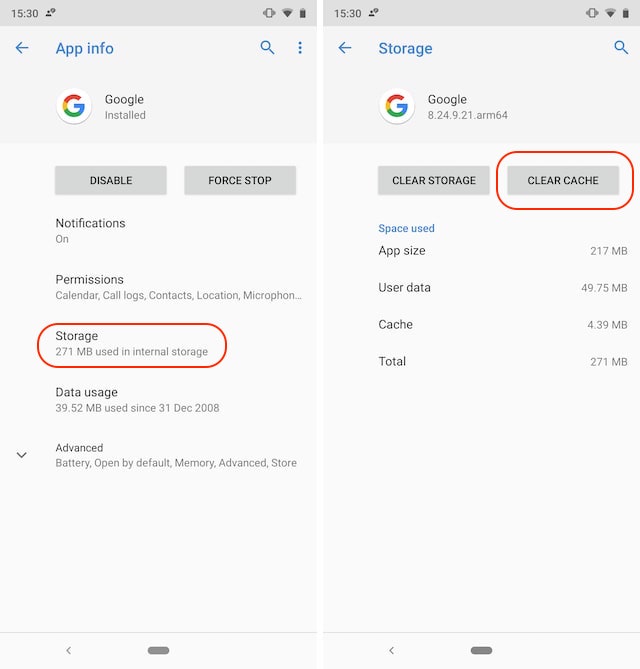Tap notification icon beside time on App info

click(51, 13)
